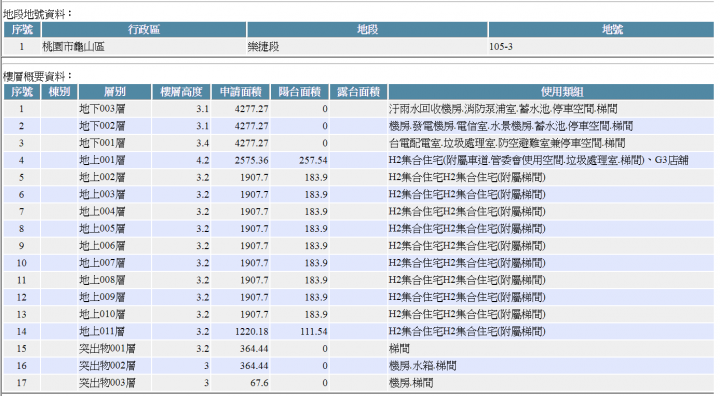Click the 4277.27 area in row 1
The image size is (720, 396).
251,109
